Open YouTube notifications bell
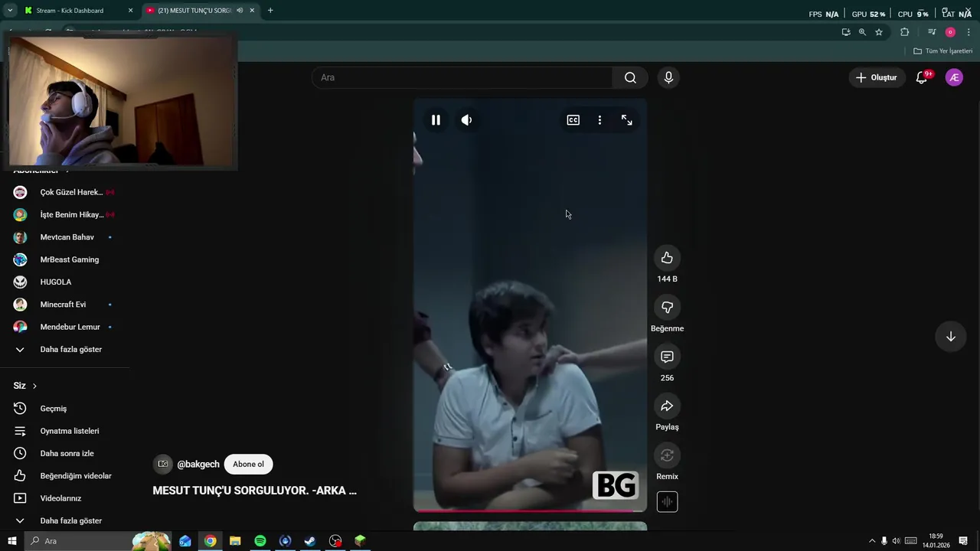This screenshot has height=551, width=980. tap(922, 77)
